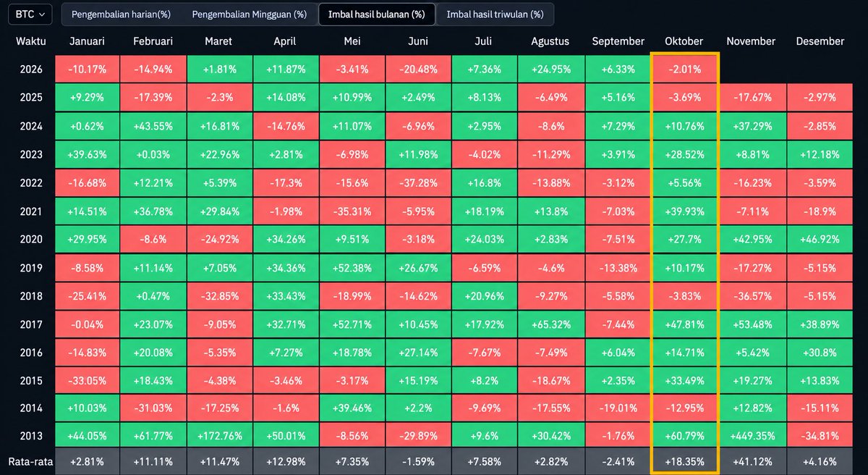The image size is (868, 475).
Task: Select the 2024 row label
Action: 30,126
